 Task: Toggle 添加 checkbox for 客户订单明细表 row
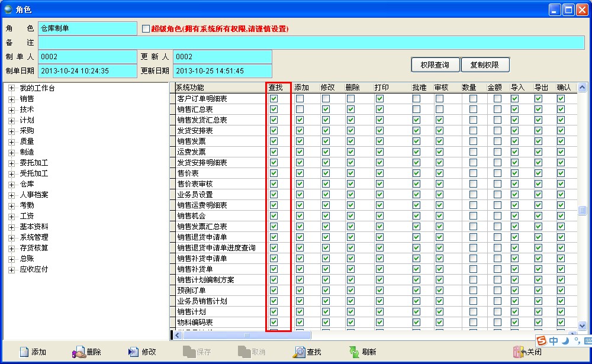tap(300, 99)
